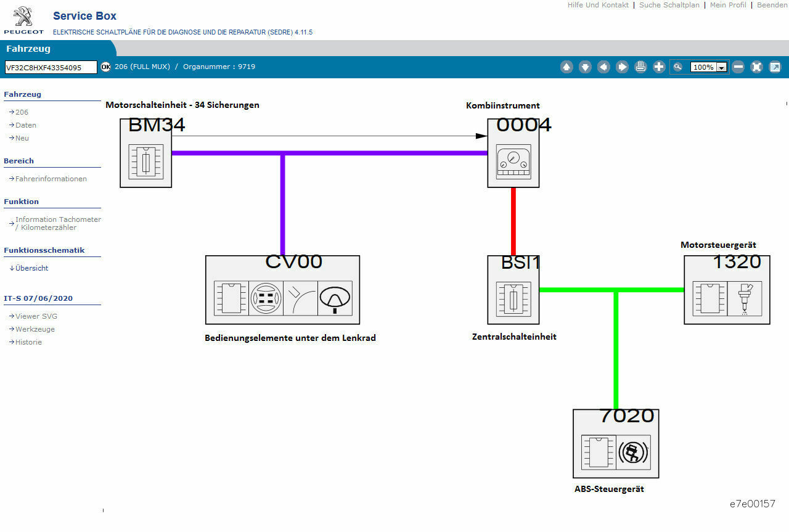Click the pan down arrow icon
789x532 pixels.
(x=585, y=67)
